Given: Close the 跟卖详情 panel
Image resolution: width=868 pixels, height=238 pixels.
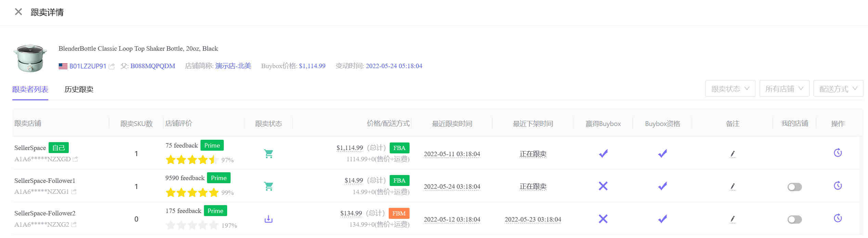Looking at the screenshot, I should click(x=18, y=12).
